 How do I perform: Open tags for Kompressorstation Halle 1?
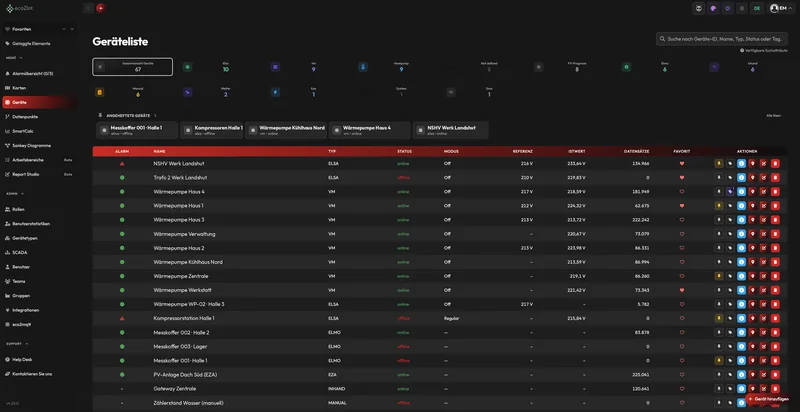tap(730, 318)
